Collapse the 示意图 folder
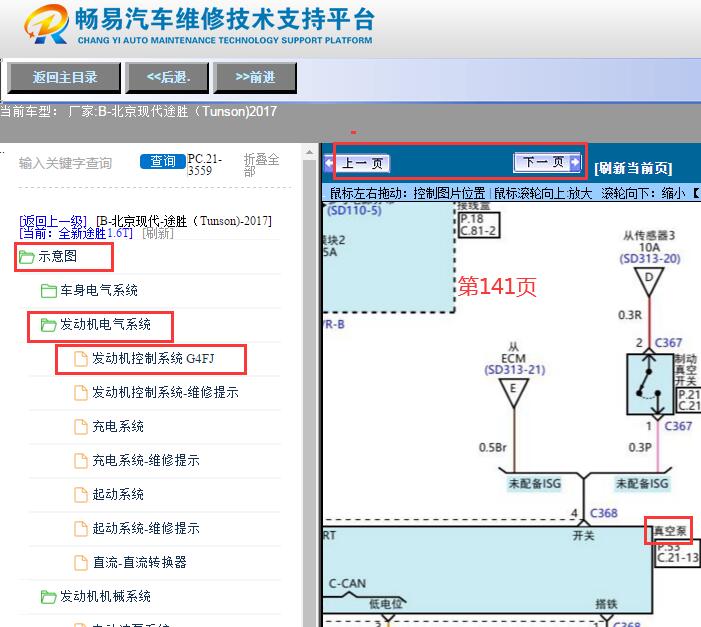This screenshot has height=627, width=701. (x=57, y=256)
